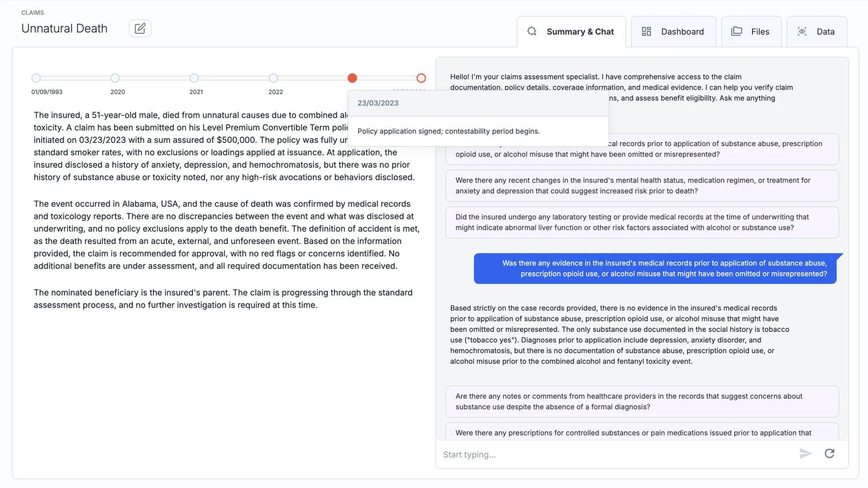Open the Files tab
The height and width of the screenshot is (488, 868).
751,31
